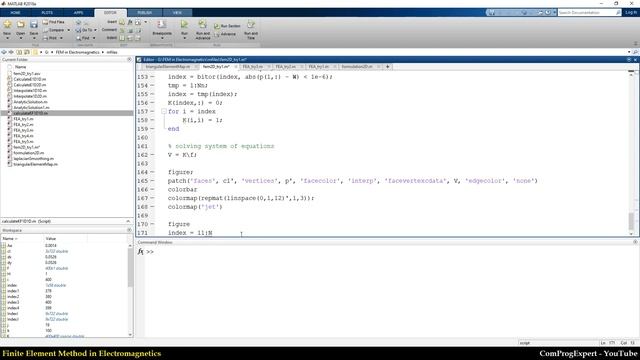Switch to the HOME ribbon tab
The image size is (640, 360).
coord(15,13)
